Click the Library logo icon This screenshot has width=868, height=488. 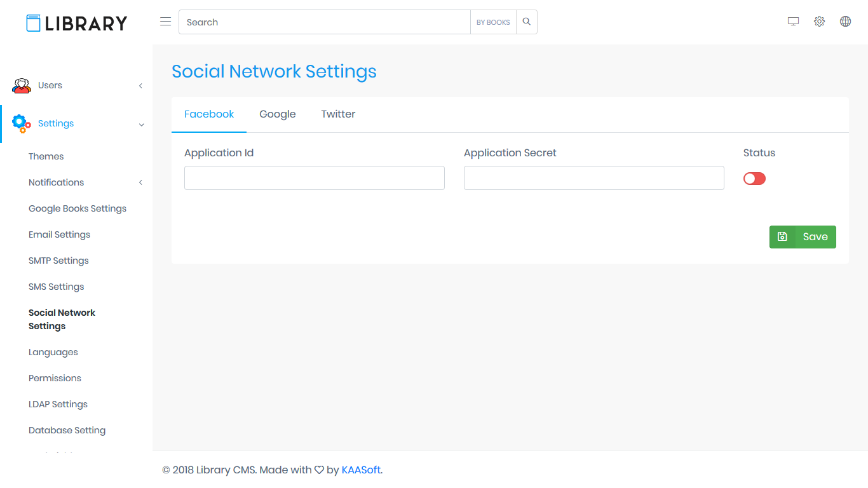pos(33,23)
